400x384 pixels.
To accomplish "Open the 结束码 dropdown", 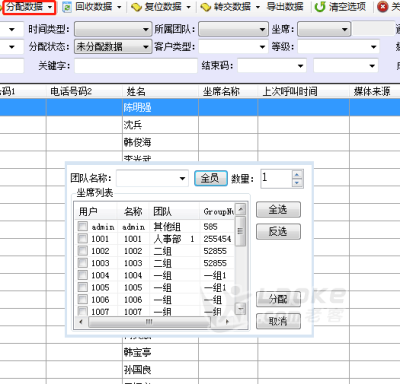I will coord(272,66).
